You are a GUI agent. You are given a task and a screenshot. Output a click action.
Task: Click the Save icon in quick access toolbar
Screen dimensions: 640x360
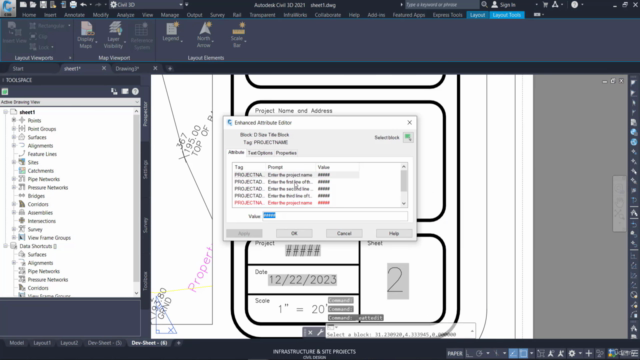coord(43,5)
